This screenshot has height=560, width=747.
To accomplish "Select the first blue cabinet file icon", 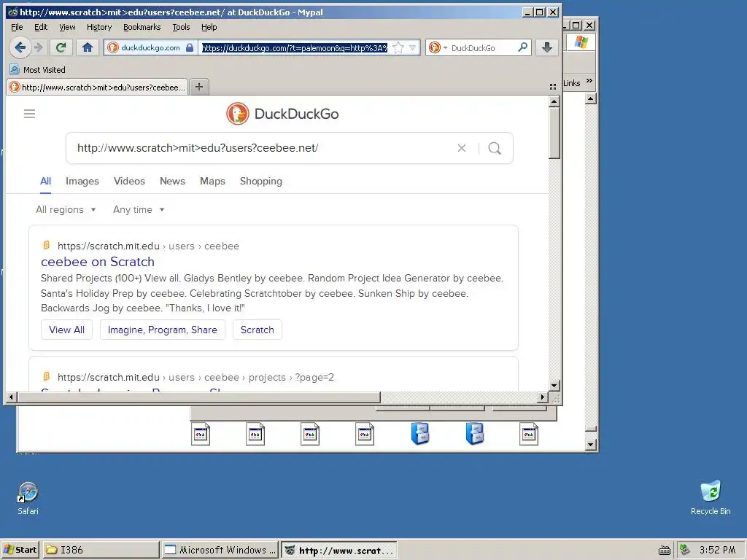I will [420, 434].
